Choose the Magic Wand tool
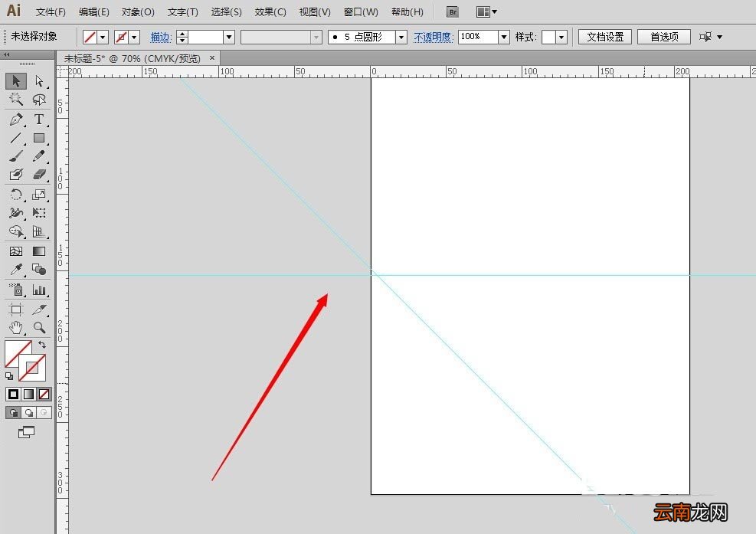This screenshot has height=534, width=756. pos(16,100)
